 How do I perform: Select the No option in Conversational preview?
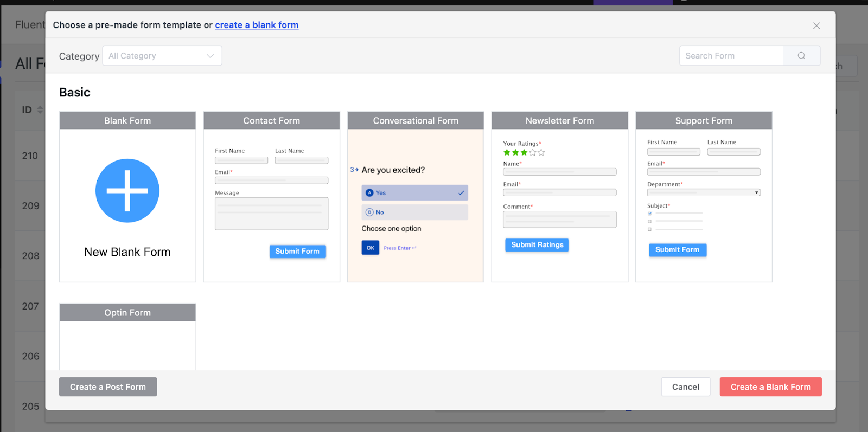[415, 212]
